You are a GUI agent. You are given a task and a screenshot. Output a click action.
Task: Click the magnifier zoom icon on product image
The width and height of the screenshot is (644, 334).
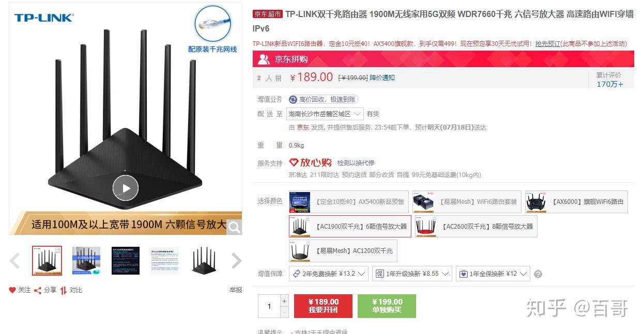click(234, 227)
